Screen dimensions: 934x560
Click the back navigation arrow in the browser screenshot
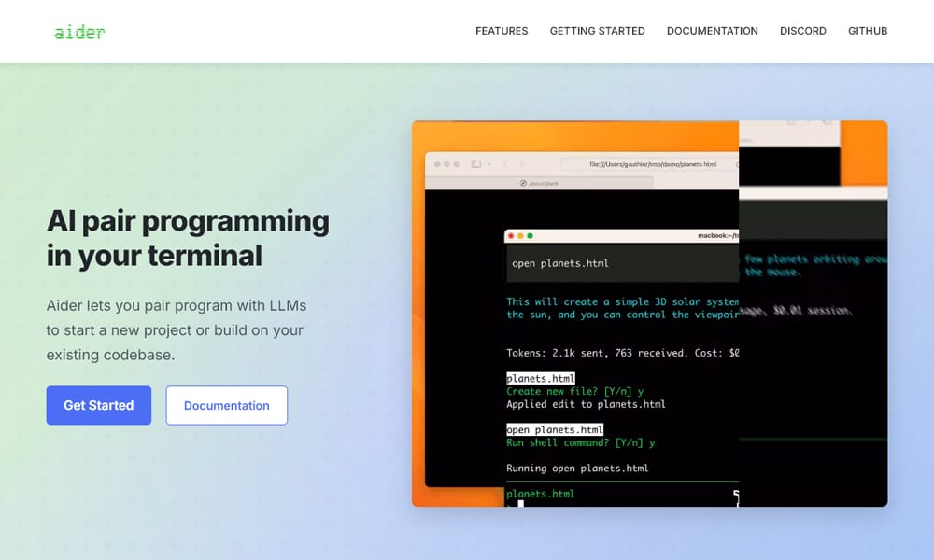505,163
